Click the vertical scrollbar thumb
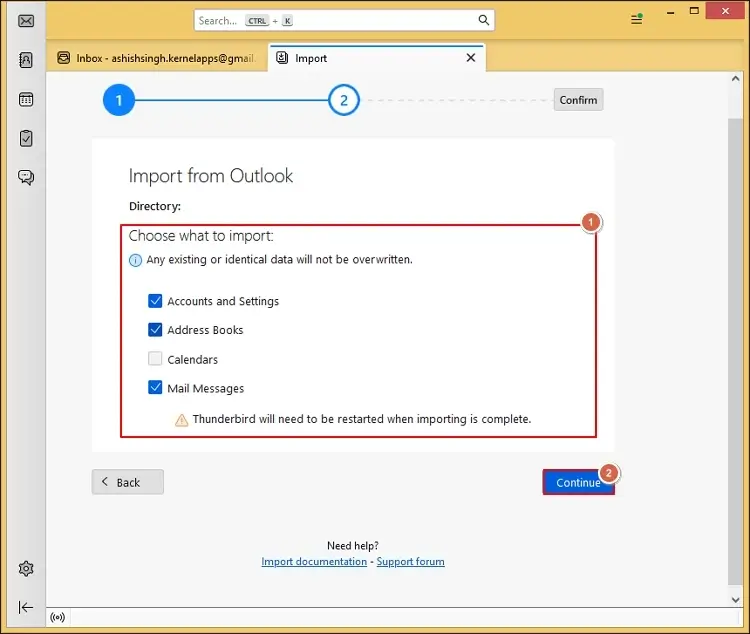Screen dimensions: 750x634 736,352
